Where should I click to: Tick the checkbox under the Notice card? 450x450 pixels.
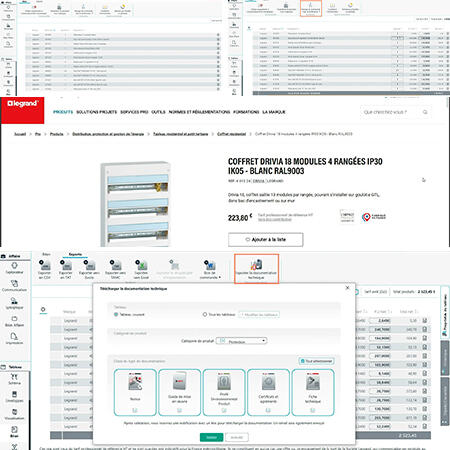135,410
